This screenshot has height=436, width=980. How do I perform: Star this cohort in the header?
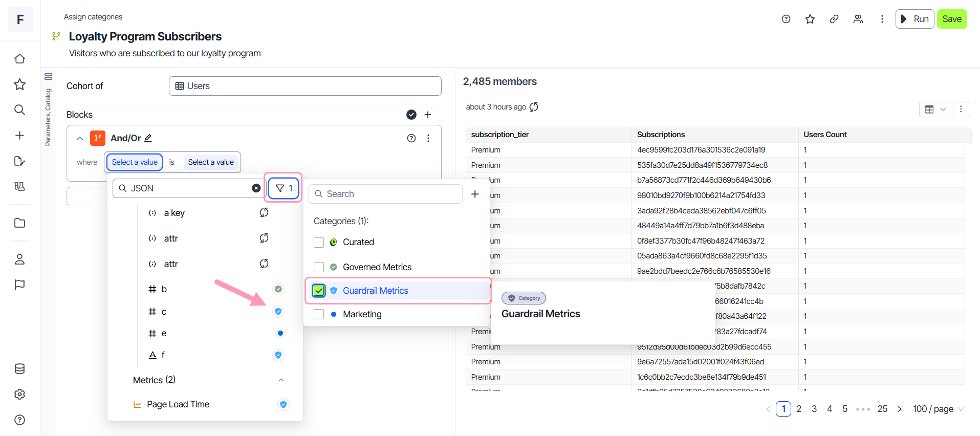click(810, 19)
